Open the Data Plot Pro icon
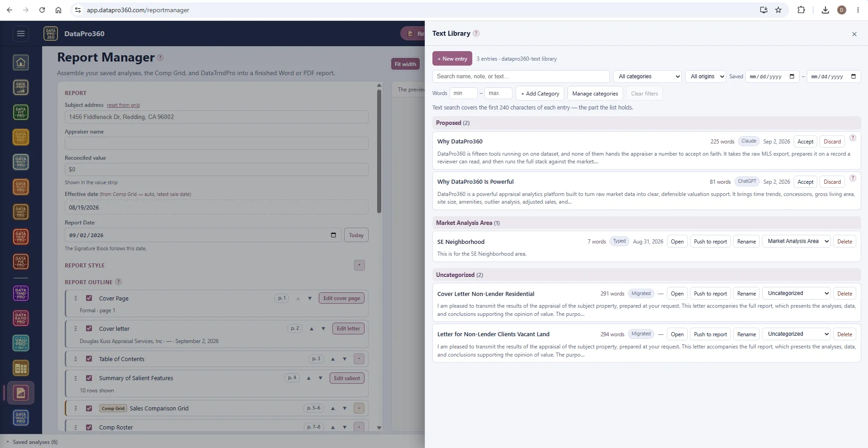 (21, 187)
